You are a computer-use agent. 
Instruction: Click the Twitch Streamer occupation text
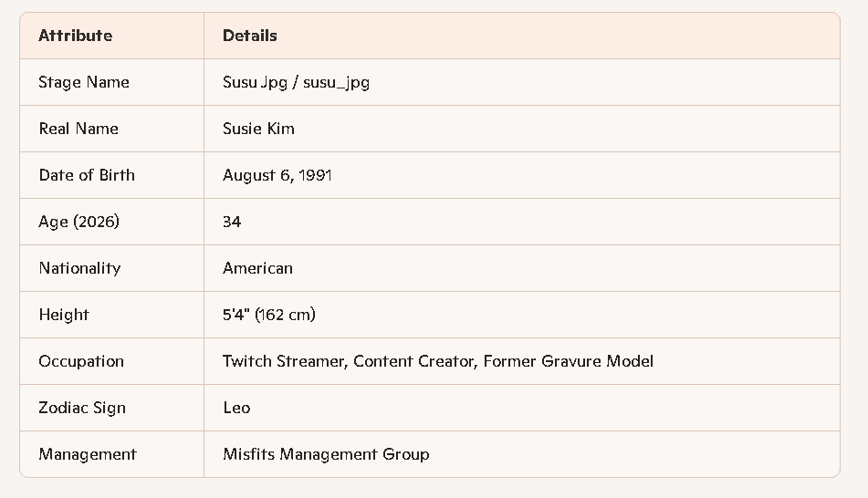(x=284, y=361)
